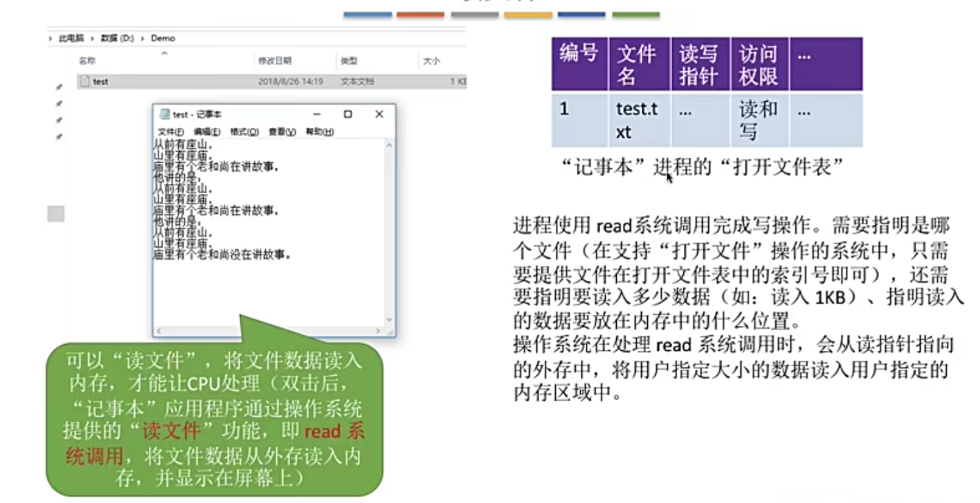Click Notepad horizontal scrollbar right arrow
Viewport: 980px width, 503px height.
378,331
